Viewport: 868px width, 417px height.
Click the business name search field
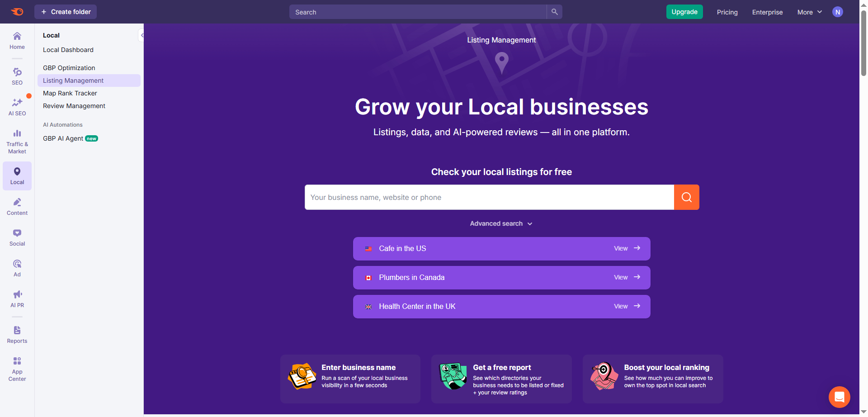click(489, 197)
